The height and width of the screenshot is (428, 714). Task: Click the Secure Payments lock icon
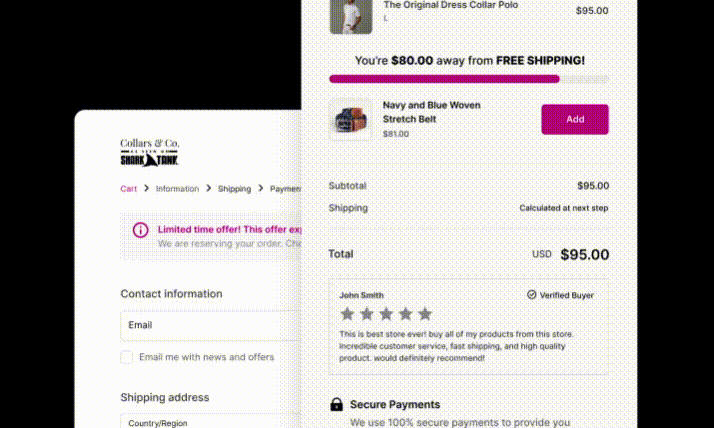point(337,404)
